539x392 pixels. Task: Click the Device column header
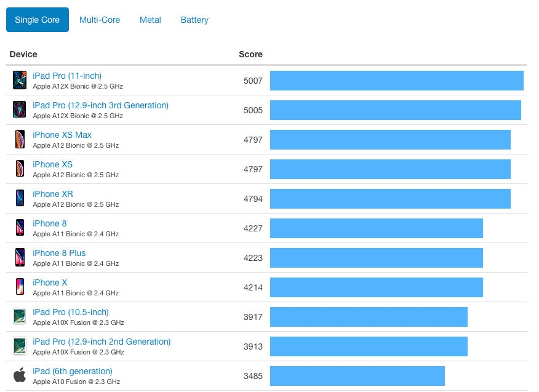pyautogui.click(x=23, y=54)
